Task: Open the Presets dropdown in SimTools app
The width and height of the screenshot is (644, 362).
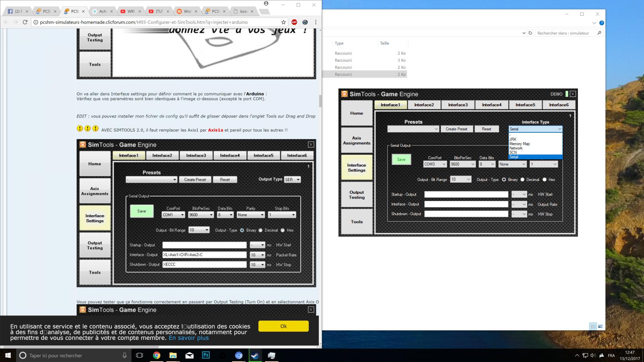Action: pos(413,129)
